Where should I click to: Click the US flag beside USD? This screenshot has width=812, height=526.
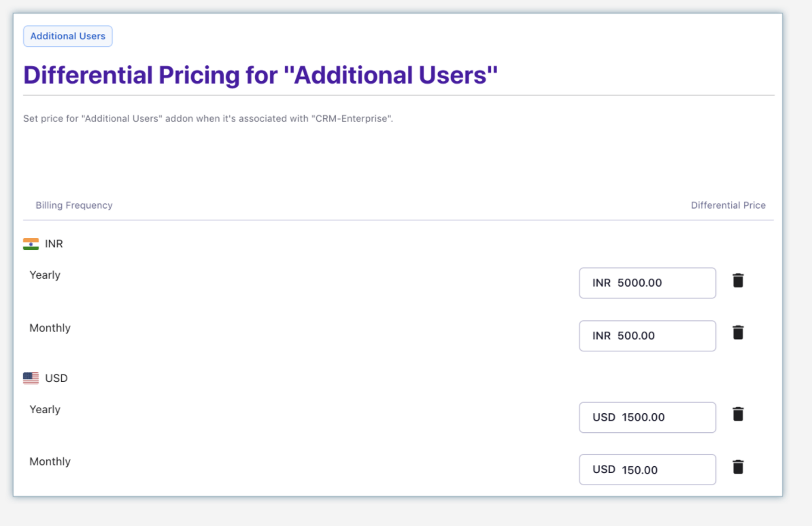31,378
